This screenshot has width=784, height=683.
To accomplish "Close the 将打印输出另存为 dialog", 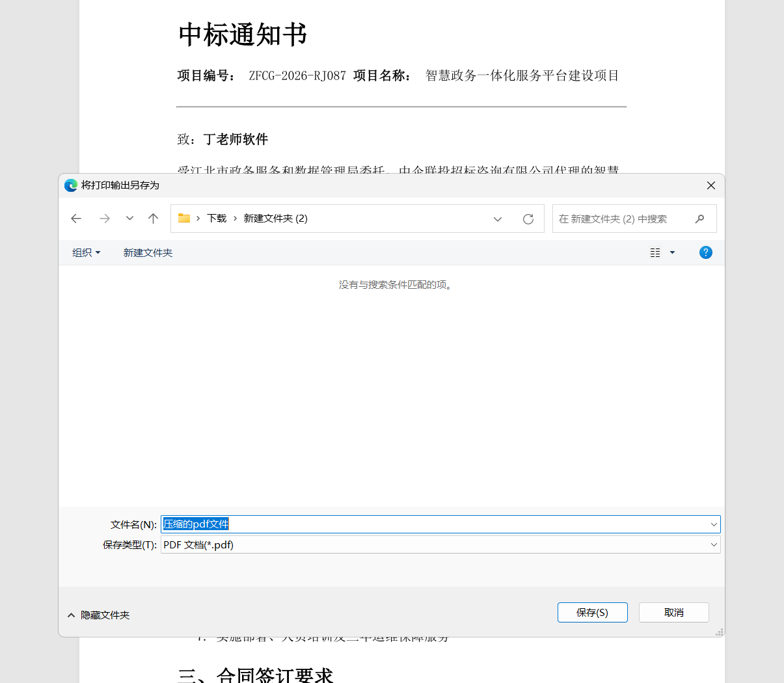I will click(711, 185).
